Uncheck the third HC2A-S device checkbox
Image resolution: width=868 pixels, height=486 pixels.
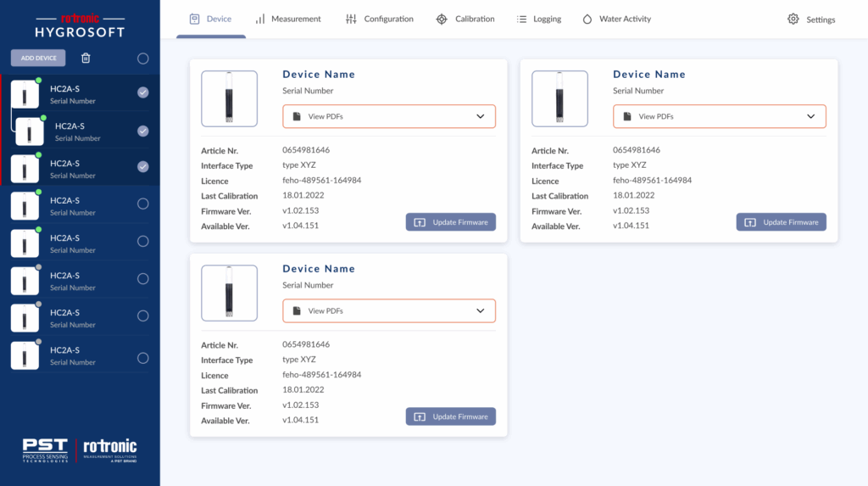142,166
